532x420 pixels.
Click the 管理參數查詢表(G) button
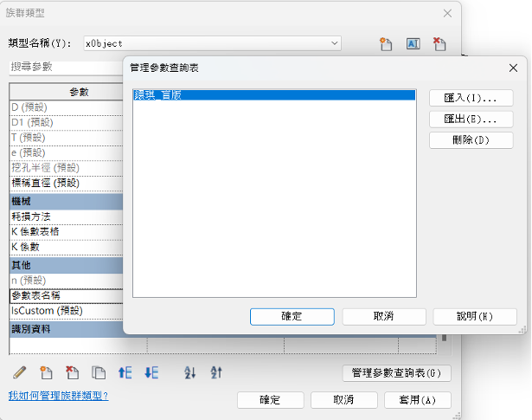click(x=397, y=373)
